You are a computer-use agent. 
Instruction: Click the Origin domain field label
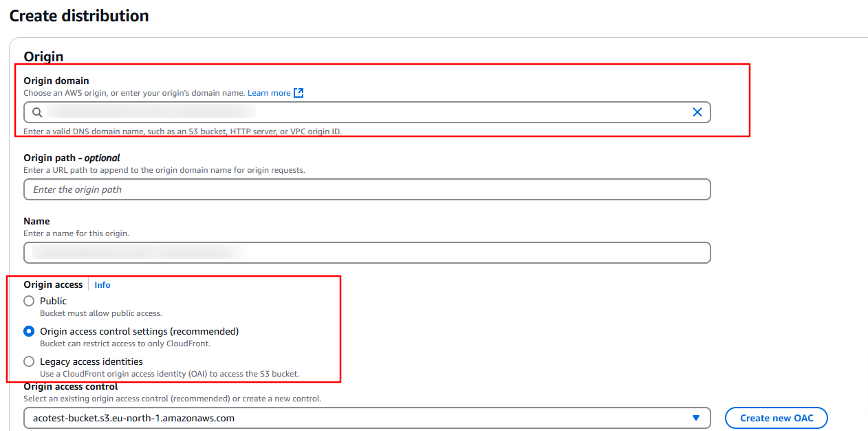coord(56,81)
